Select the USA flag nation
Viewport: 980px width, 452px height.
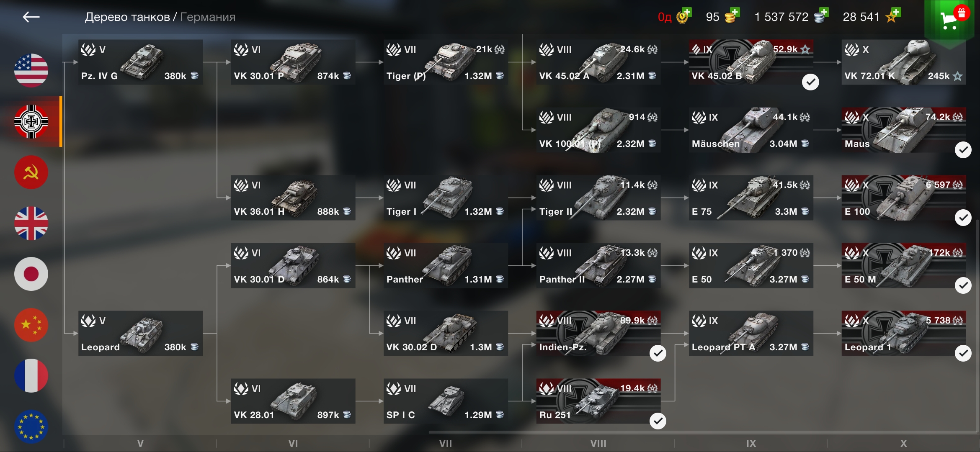[x=31, y=70]
